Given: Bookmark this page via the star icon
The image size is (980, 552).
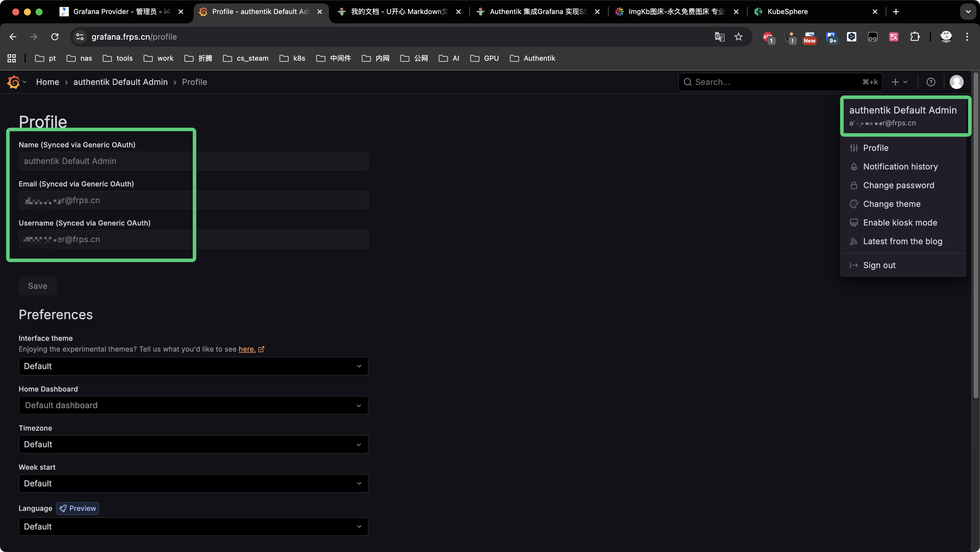Looking at the screenshot, I should (738, 37).
